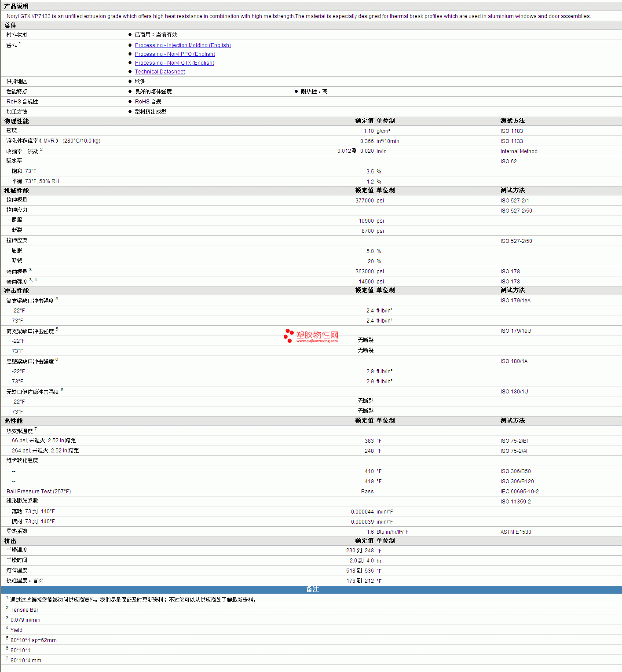Select the ISO 179/1eA test method
This screenshot has width=622, height=672.
tap(516, 301)
